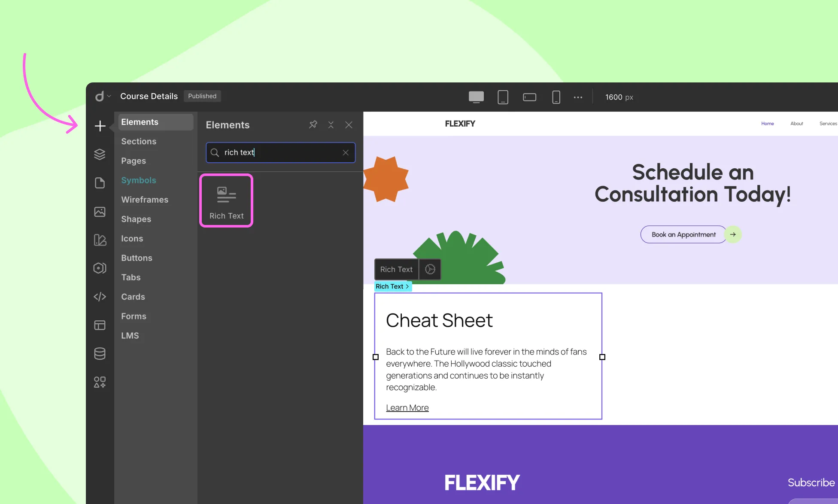Image resolution: width=838 pixels, height=504 pixels.
Task: Select the Forms category
Action: (x=134, y=316)
